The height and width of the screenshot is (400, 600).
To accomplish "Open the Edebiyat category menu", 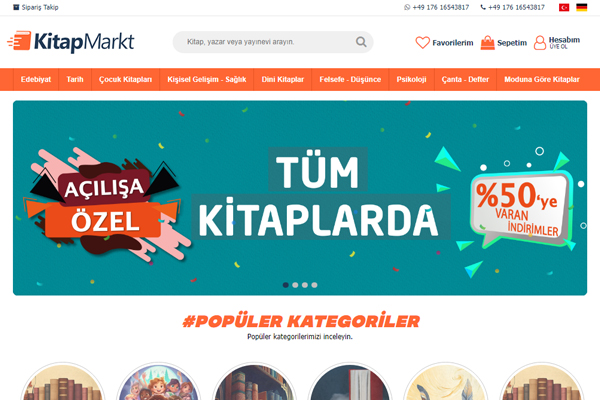I will tap(36, 80).
